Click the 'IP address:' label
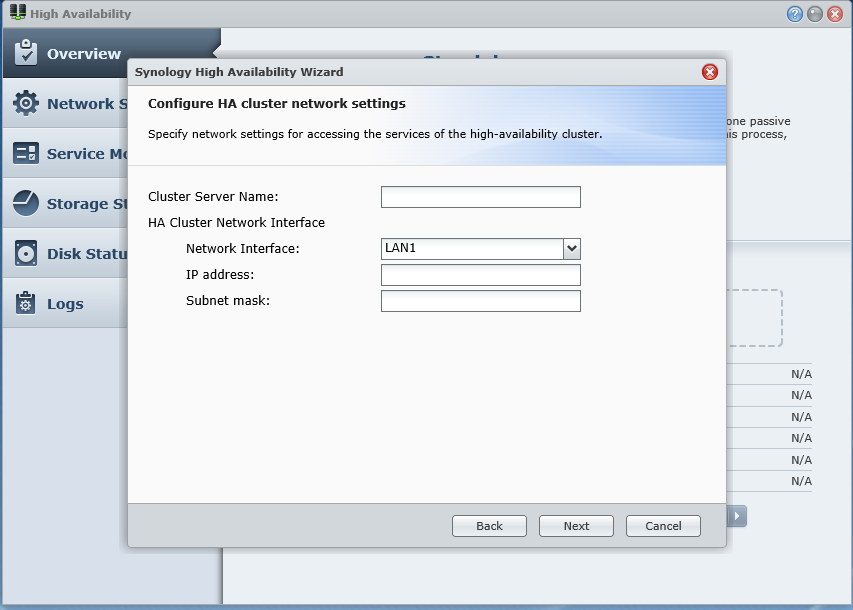The width and height of the screenshot is (853, 610). click(220, 275)
